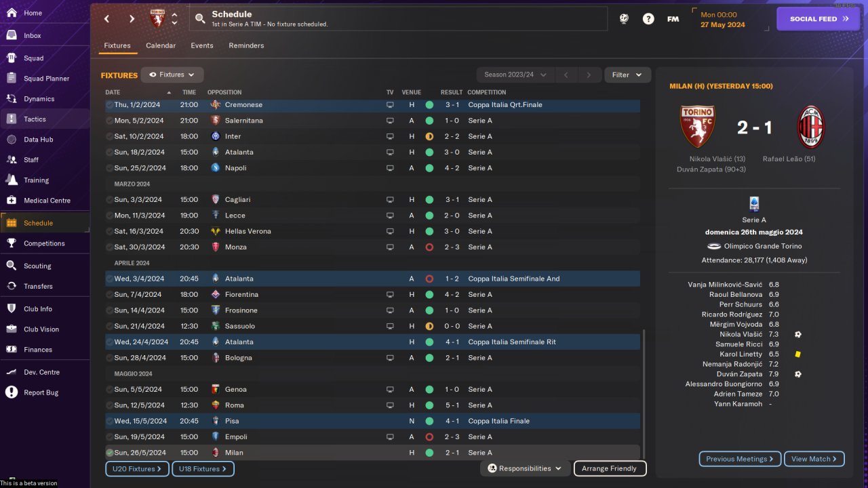Click the TV icon on the Cremonese row
Screen dimensions: 868x488
click(390, 104)
